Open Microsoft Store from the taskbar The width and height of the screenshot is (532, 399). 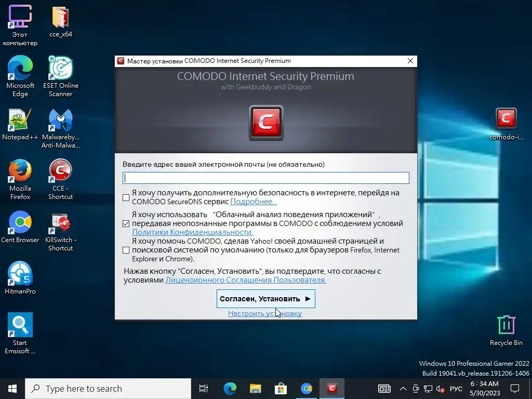coord(281,389)
